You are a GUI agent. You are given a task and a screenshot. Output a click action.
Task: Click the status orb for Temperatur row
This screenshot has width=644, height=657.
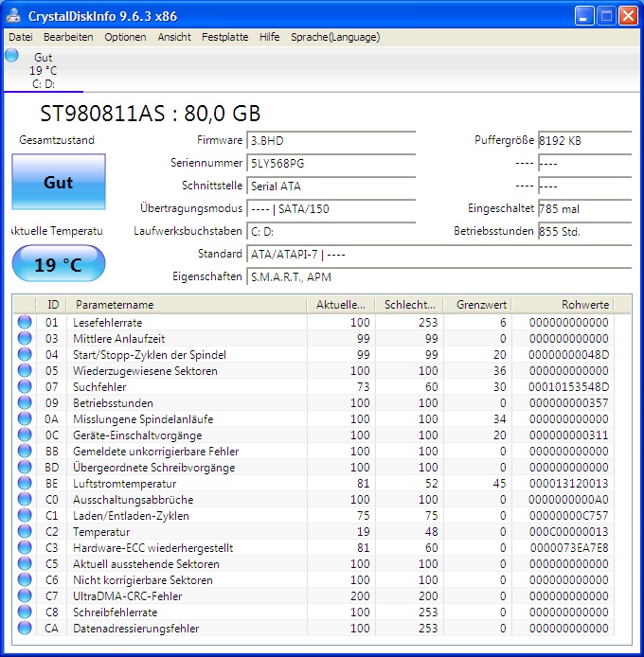24,532
